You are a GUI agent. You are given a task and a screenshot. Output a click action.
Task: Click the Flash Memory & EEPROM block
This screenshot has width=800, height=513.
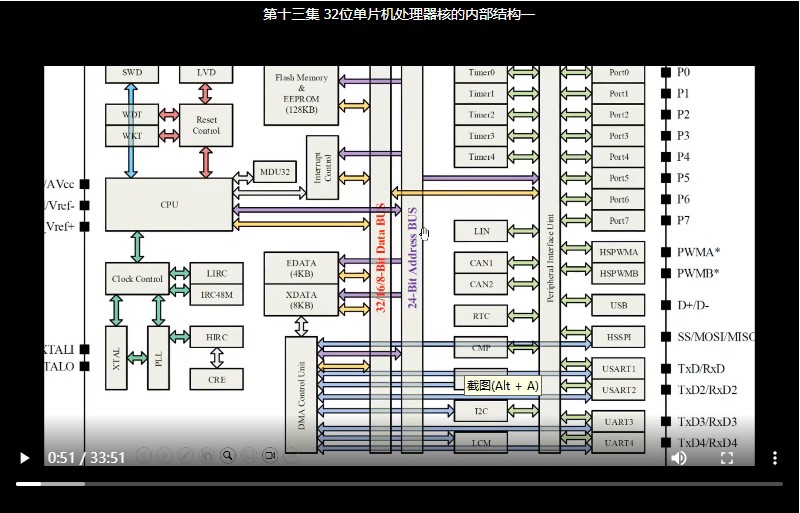301,94
